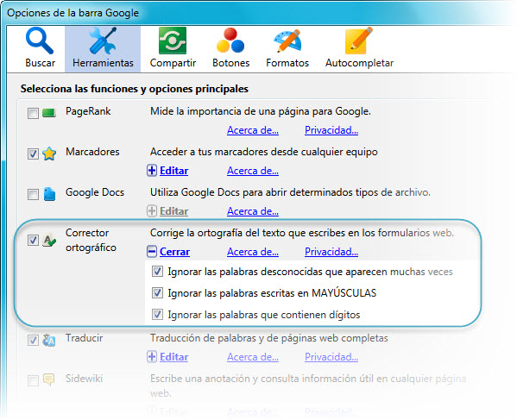Switch to the Compartir tab
Screen dimensions: 517x420
tap(173, 49)
